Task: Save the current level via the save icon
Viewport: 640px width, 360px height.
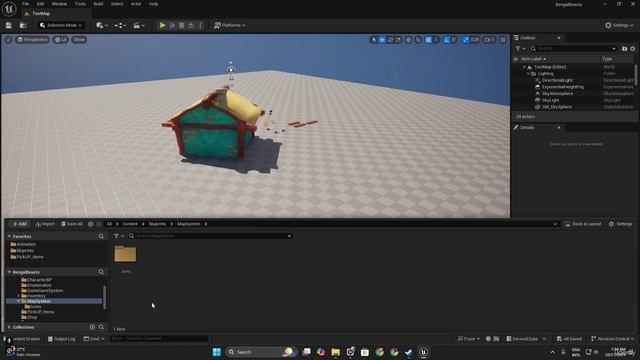Action: click(x=9, y=25)
